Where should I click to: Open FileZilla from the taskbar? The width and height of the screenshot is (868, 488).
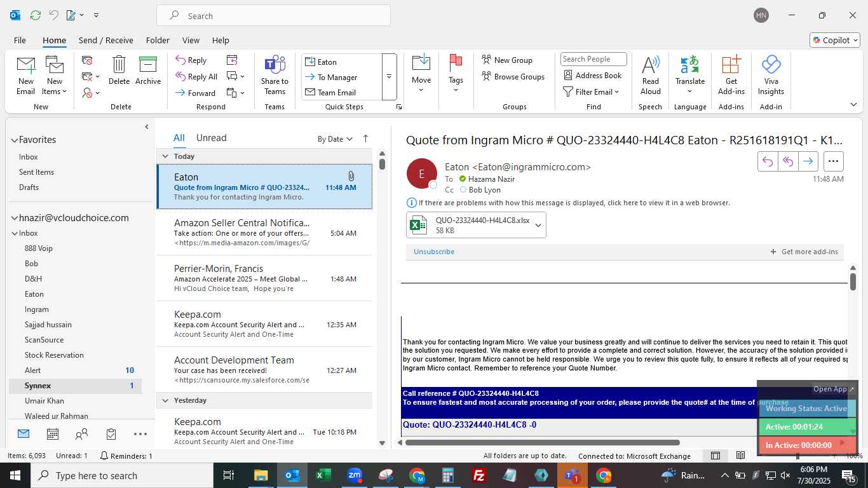(x=479, y=475)
